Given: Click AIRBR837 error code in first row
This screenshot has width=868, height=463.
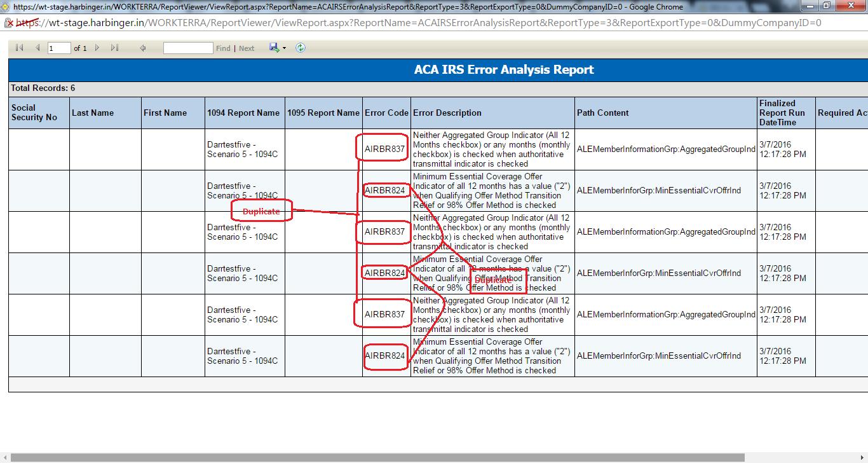Looking at the screenshot, I should click(384, 149).
